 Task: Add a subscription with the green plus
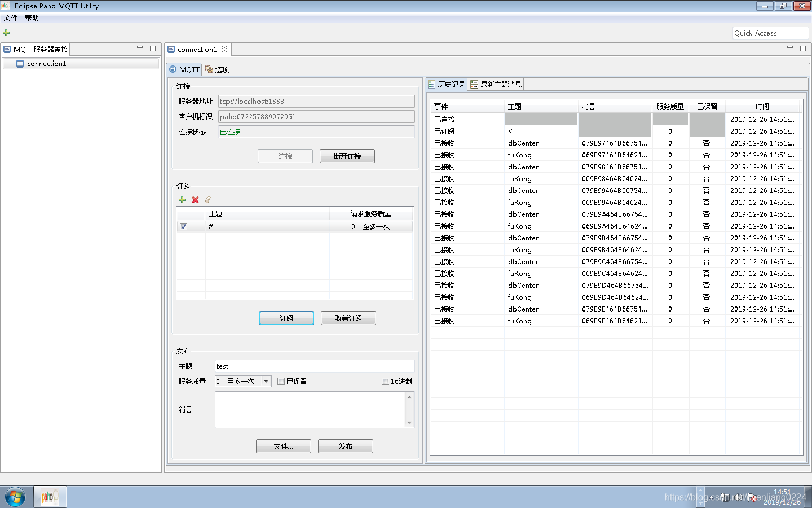click(182, 200)
